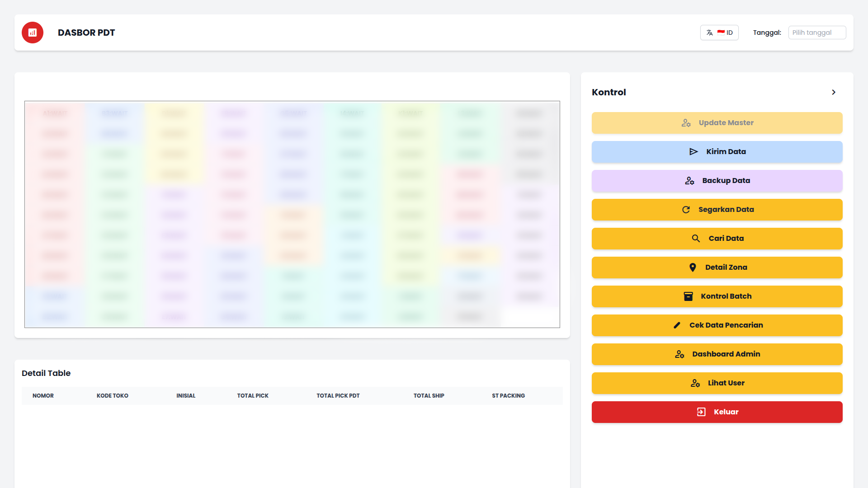
Task: Click the Dashboard Admin user-gear icon
Action: [679, 354]
